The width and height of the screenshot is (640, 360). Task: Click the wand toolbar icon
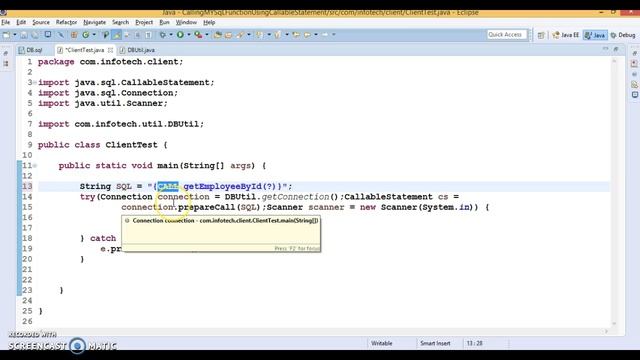[61, 35]
